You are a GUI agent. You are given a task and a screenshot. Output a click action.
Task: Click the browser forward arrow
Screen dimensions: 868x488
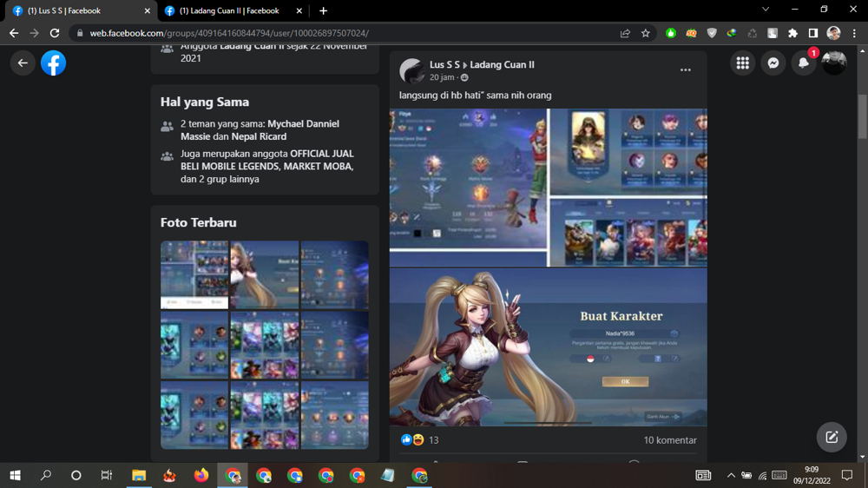click(35, 33)
